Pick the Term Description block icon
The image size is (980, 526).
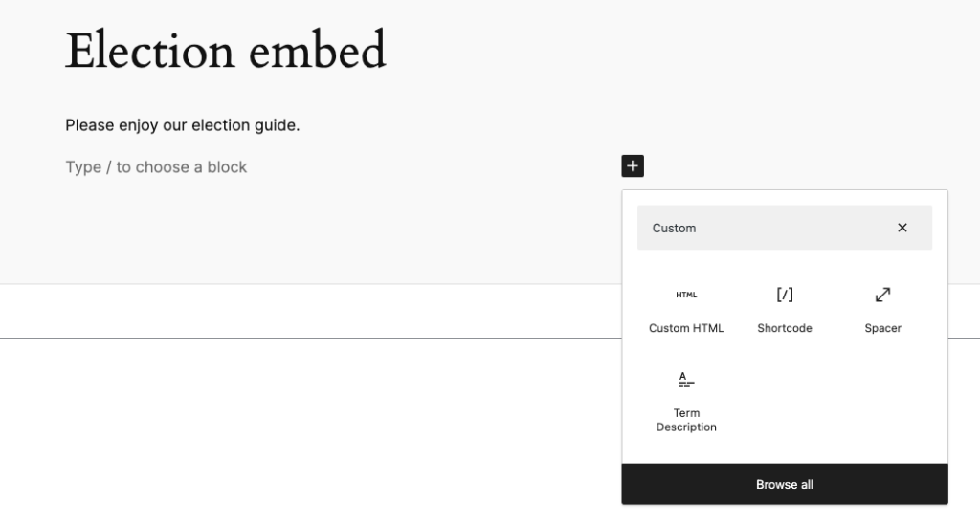[686, 380]
